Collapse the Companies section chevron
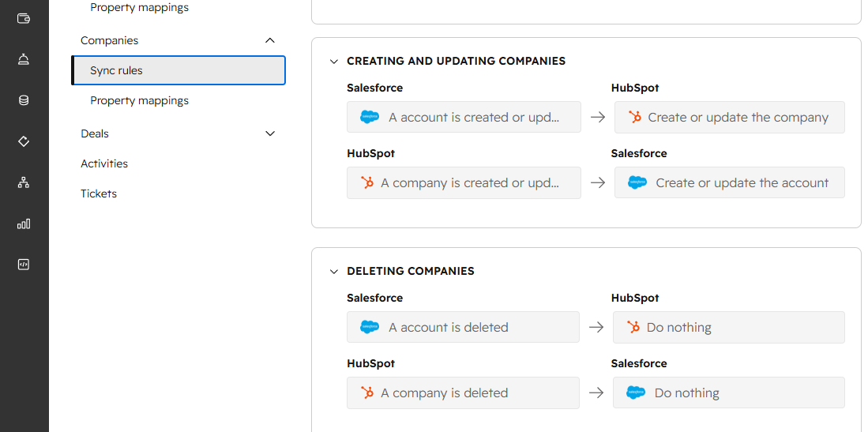The width and height of the screenshot is (868, 432). (270, 40)
